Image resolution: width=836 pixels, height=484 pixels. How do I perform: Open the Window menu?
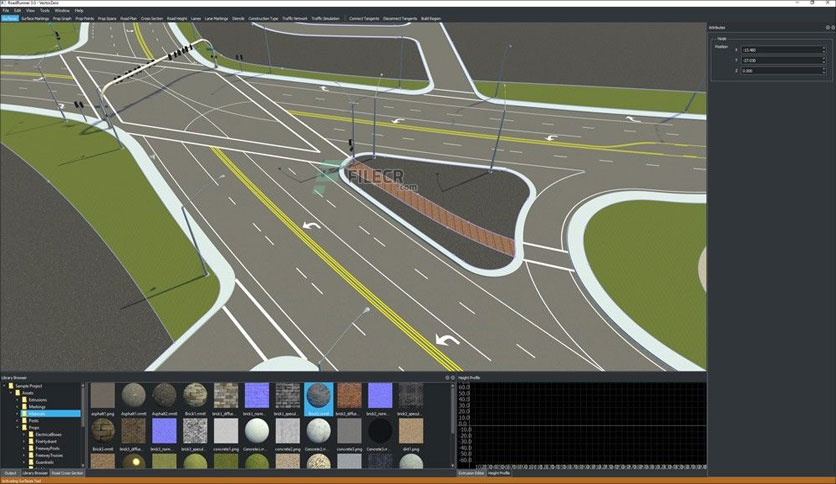(62, 10)
